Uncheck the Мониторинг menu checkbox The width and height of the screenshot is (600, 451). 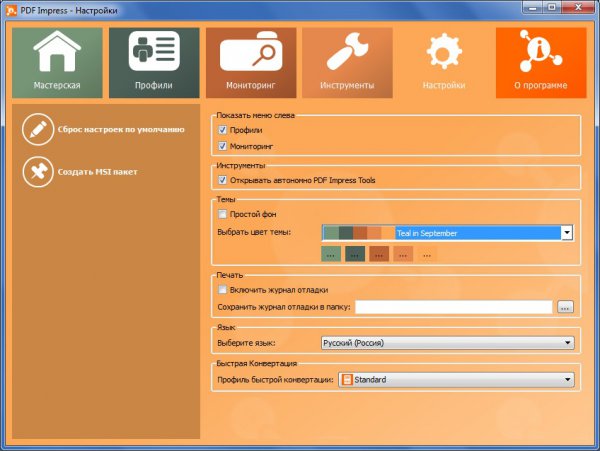tap(222, 146)
